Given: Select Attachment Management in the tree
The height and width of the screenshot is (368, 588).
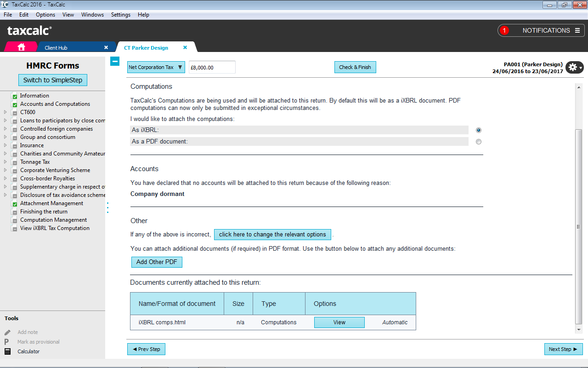Looking at the screenshot, I should coord(51,203).
